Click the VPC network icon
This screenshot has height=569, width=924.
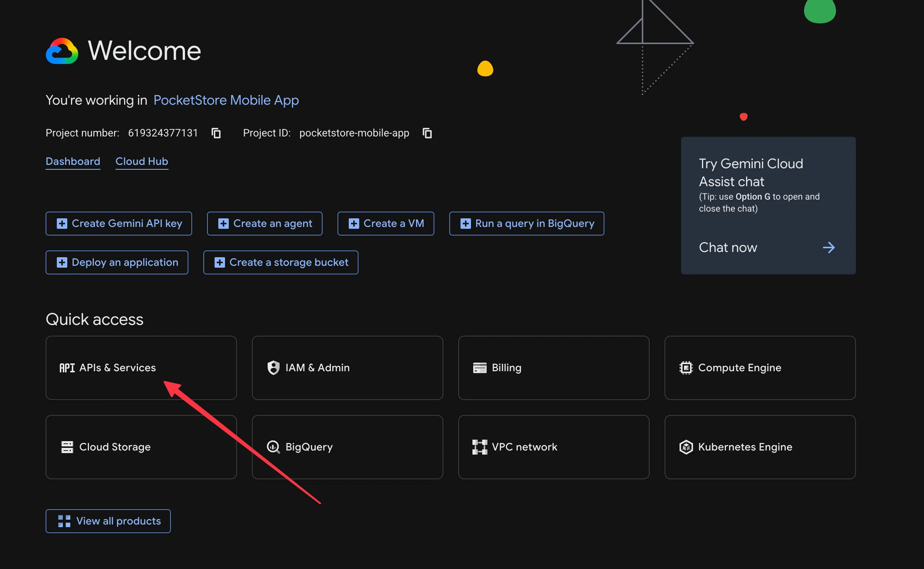pyautogui.click(x=480, y=447)
